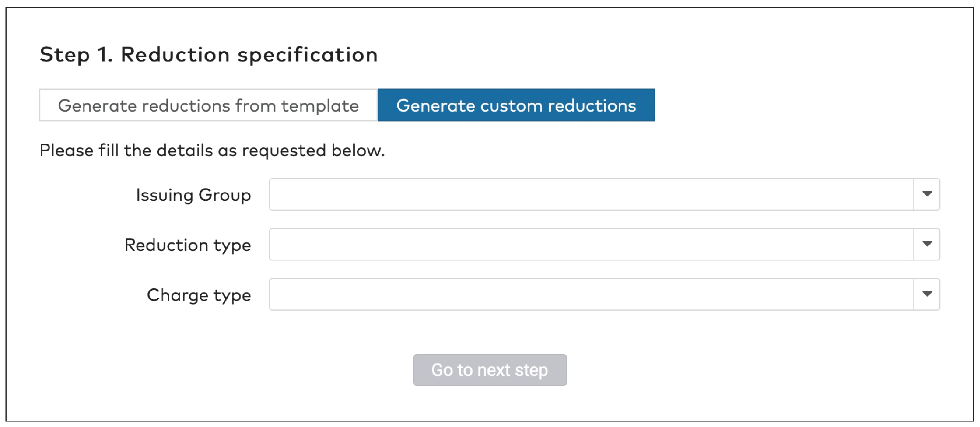Image resolution: width=980 pixels, height=427 pixels.
Task: Click the Charge type field label
Action: point(198,294)
